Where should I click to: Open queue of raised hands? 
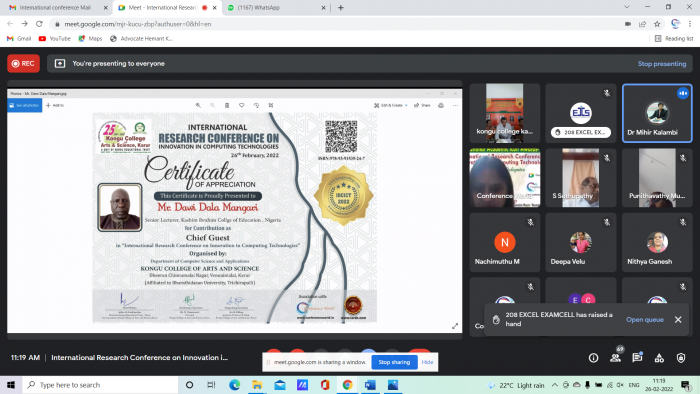(645, 319)
